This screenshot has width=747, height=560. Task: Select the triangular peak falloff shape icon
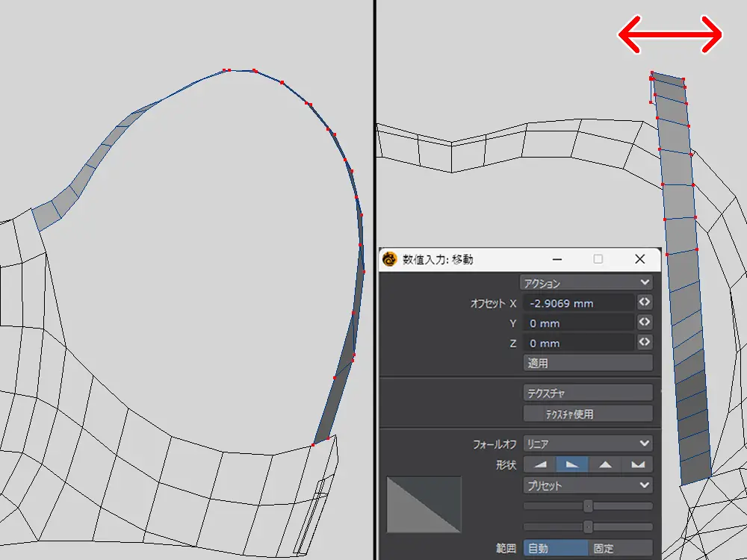tap(604, 464)
